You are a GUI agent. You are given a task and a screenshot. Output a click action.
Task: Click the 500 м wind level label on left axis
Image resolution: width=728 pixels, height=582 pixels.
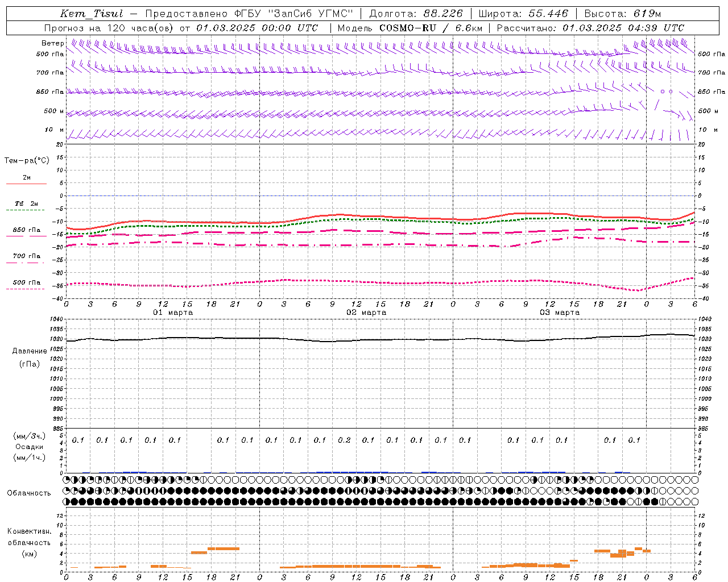[x=54, y=111]
